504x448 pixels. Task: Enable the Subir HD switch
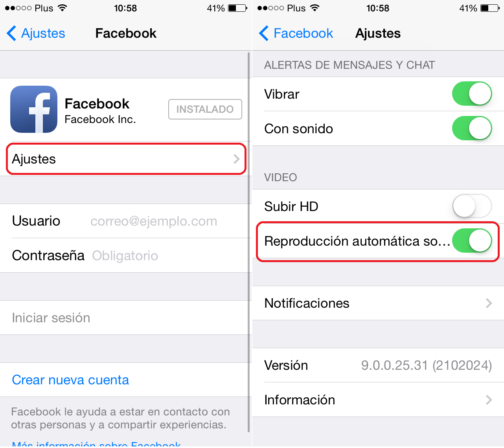pos(472,206)
